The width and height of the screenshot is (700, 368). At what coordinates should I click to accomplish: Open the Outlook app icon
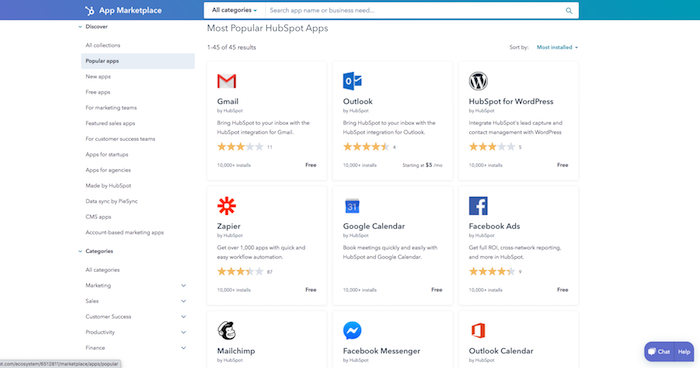(x=352, y=81)
